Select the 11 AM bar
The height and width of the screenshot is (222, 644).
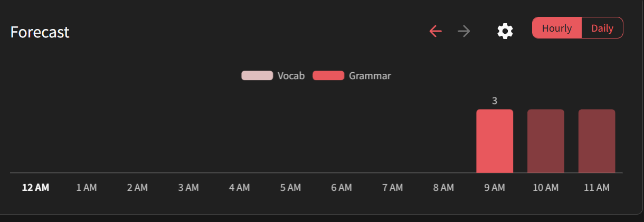pyautogui.click(x=597, y=141)
